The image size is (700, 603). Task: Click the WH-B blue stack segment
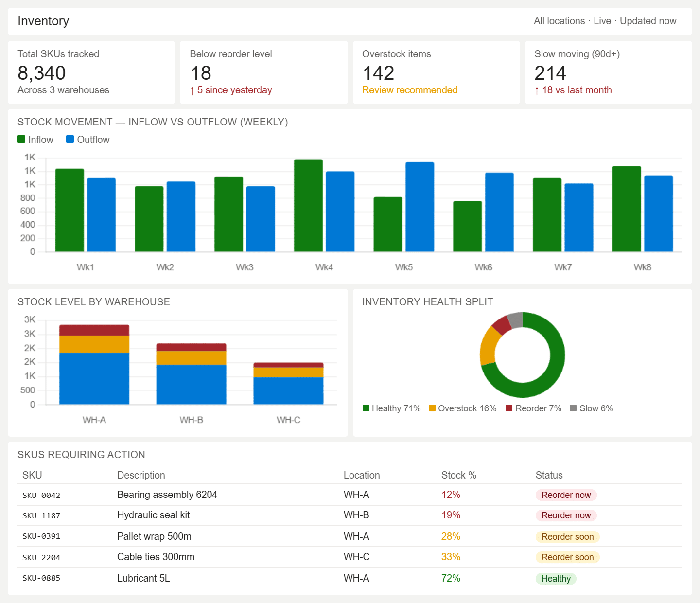[191, 384]
